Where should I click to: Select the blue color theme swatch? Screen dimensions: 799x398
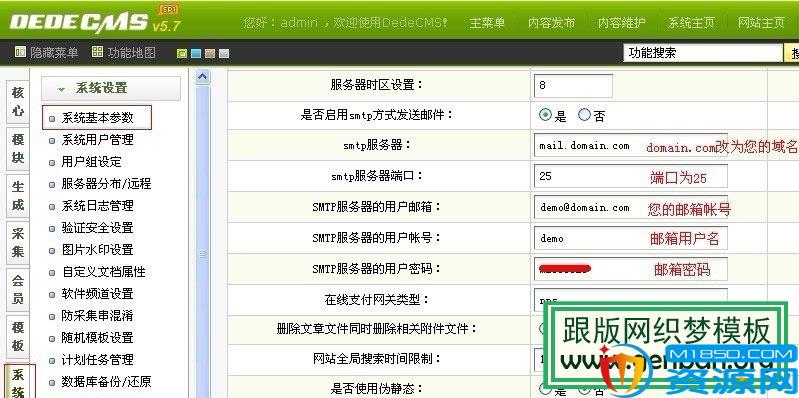196,54
